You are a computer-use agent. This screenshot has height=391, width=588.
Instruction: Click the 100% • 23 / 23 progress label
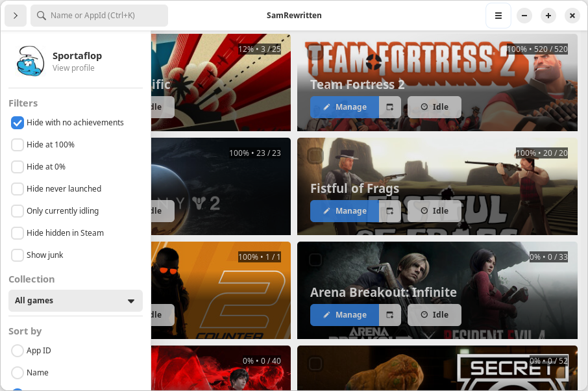pos(255,153)
